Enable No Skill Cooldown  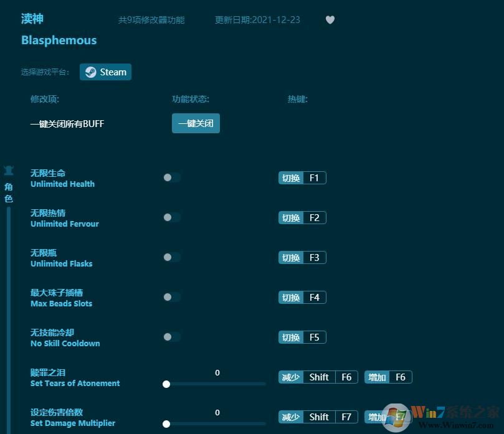[172, 337]
